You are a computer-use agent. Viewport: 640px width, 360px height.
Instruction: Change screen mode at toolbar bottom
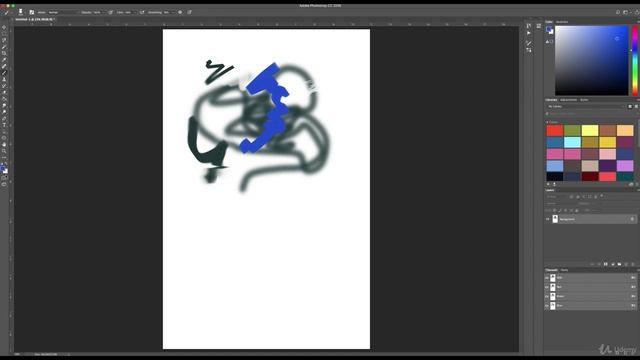[x=4, y=184]
